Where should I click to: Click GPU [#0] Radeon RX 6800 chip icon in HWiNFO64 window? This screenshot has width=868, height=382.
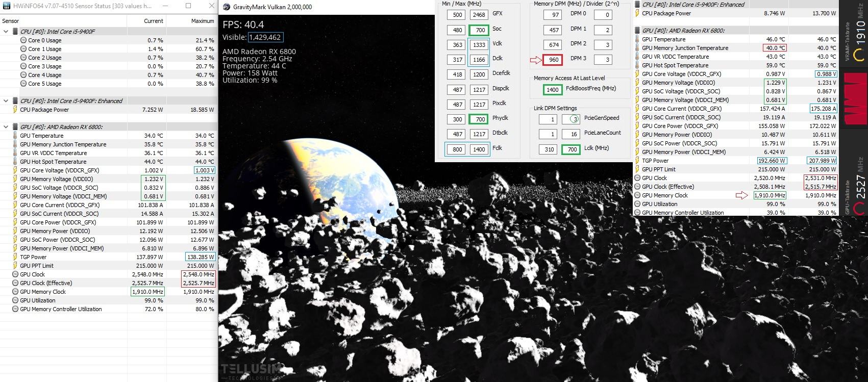pyautogui.click(x=15, y=127)
